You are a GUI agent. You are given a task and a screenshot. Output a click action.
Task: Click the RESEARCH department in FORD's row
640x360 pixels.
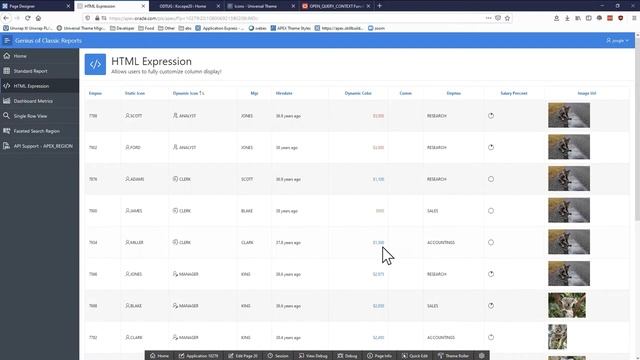click(x=436, y=147)
